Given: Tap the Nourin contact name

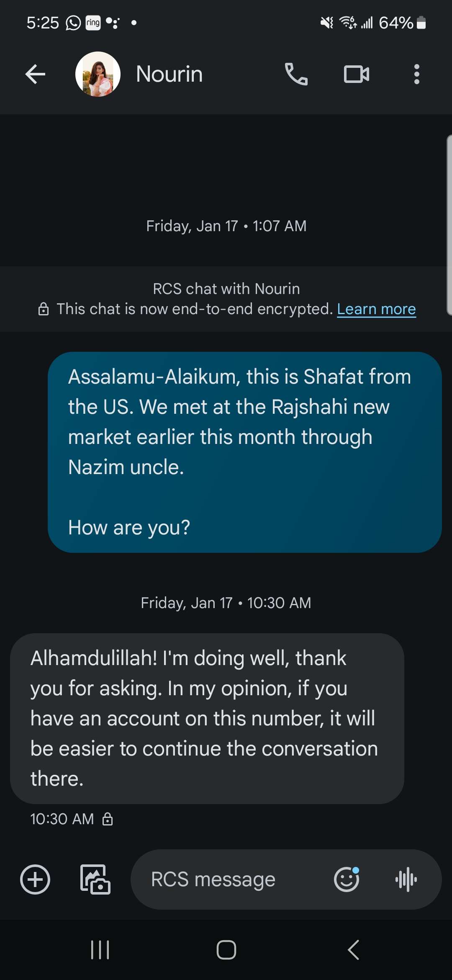Looking at the screenshot, I should pos(169,74).
